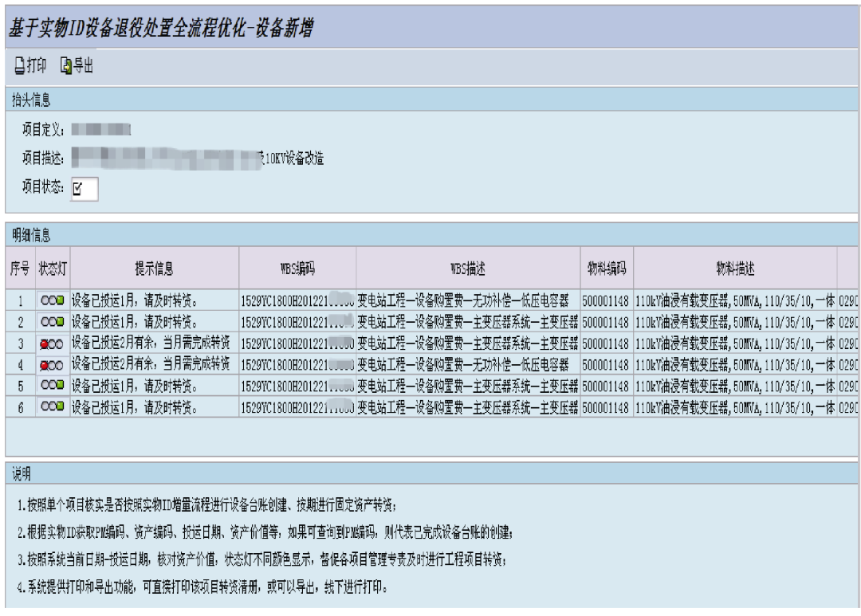The image size is (861, 616).
Task: Click row 1 message 设备已投运1月，请及时转资。
Action: tap(135, 300)
